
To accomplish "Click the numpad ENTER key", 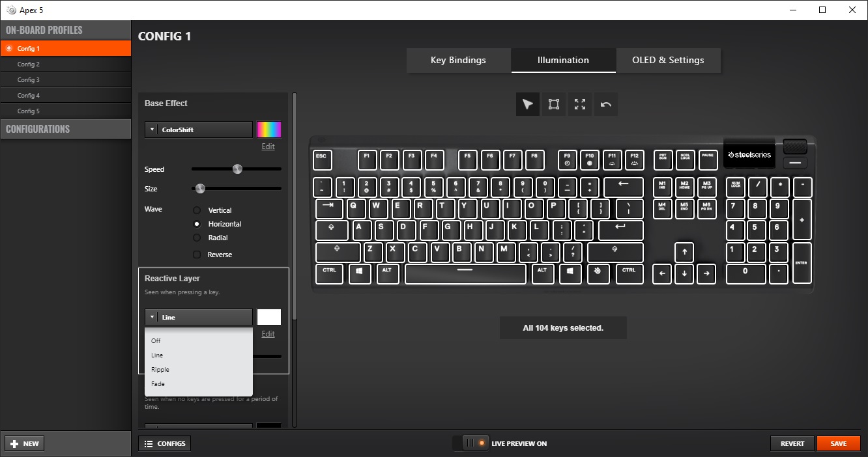I will tap(802, 263).
